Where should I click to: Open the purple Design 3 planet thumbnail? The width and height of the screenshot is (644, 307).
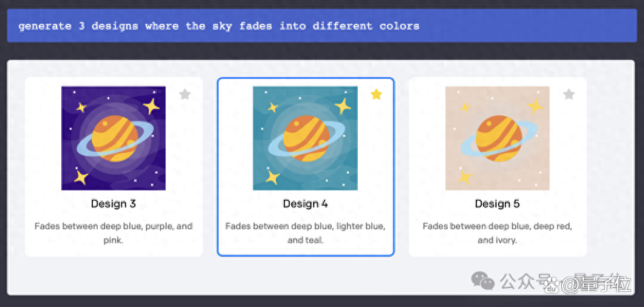pos(114,138)
